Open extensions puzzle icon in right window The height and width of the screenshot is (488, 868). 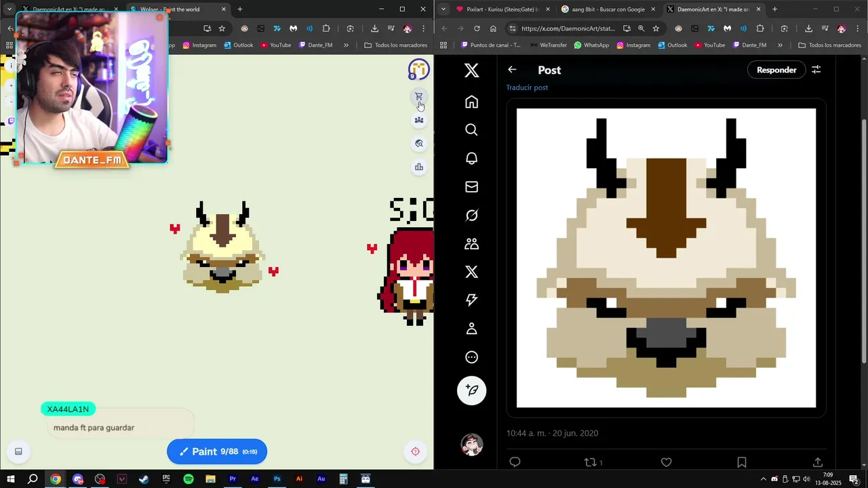[760, 28]
